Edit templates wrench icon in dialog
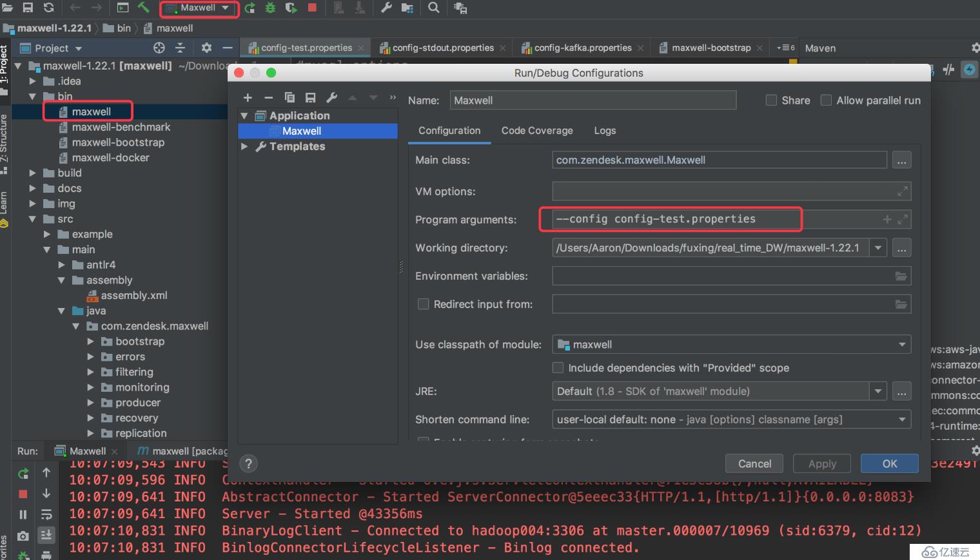 [x=331, y=97]
